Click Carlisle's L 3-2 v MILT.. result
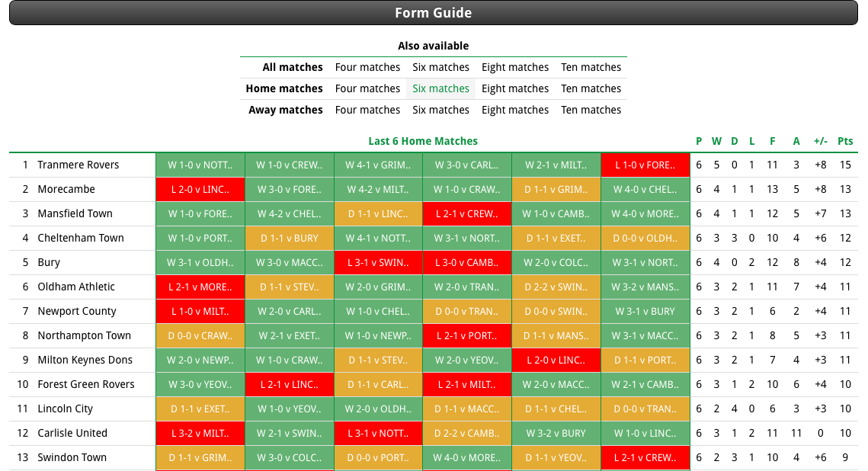This screenshot has height=471, width=868. (x=200, y=433)
